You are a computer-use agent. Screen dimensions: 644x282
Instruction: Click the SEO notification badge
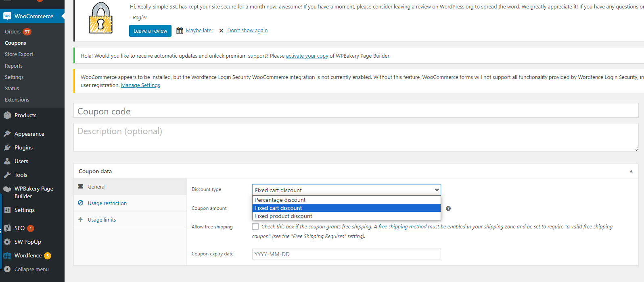tap(31, 228)
